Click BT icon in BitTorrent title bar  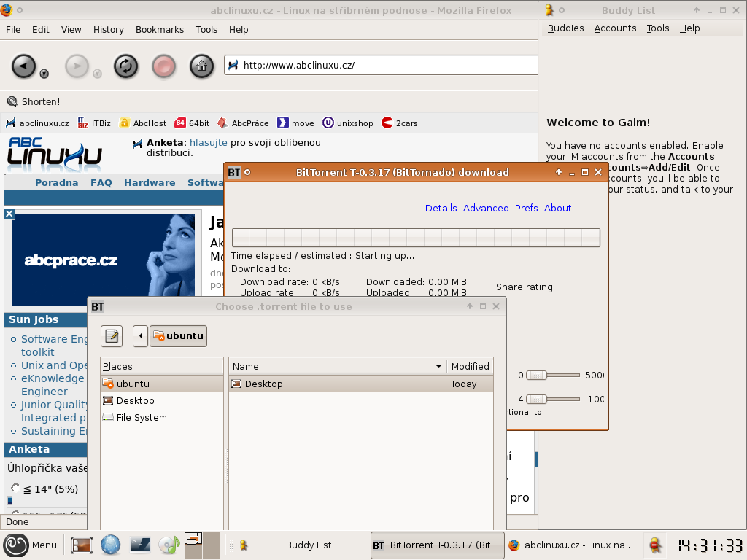click(x=234, y=172)
